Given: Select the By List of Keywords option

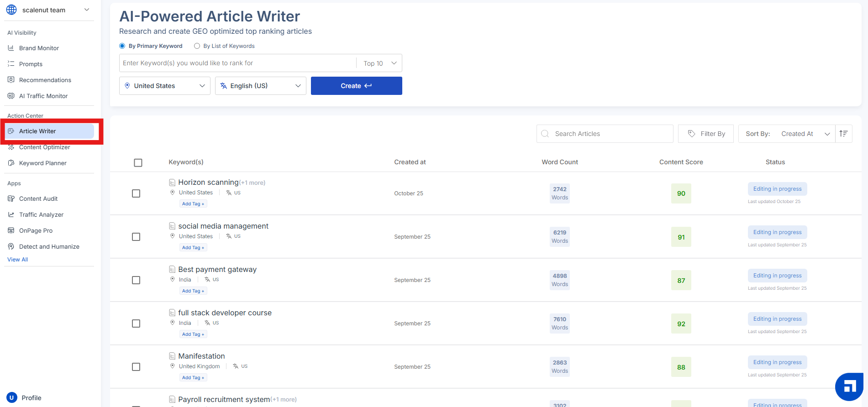Looking at the screenshot, I should [x=197, y=46].
